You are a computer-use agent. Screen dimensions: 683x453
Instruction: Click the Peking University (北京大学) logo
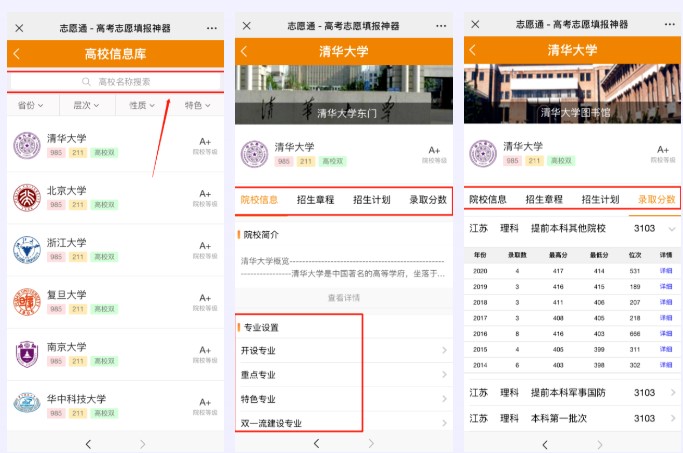coord(26,197)
